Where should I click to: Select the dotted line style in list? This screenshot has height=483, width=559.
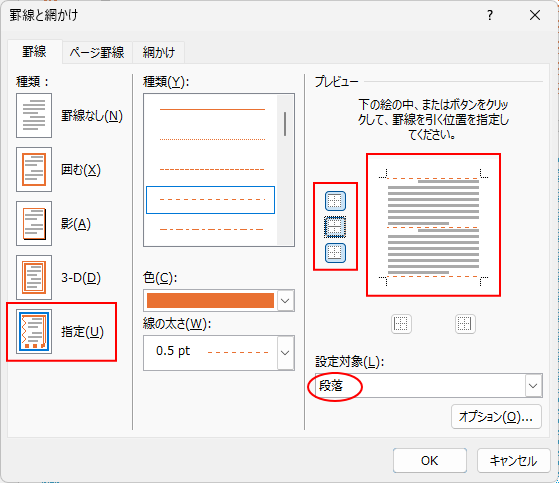(212, 139)
